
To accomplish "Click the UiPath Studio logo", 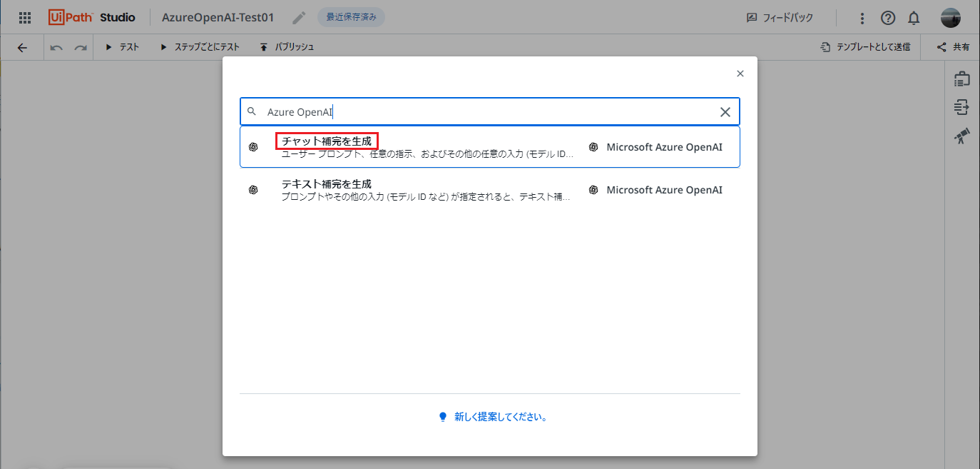I will coord(92,18).
